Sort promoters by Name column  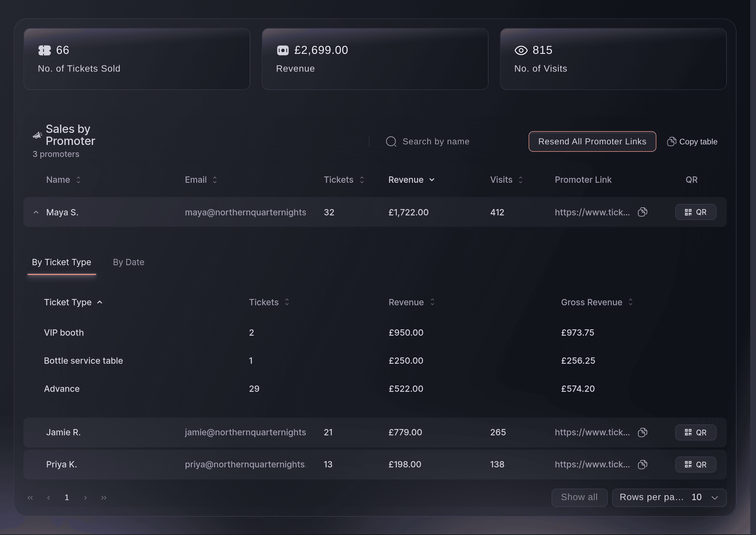coord(64,180)
